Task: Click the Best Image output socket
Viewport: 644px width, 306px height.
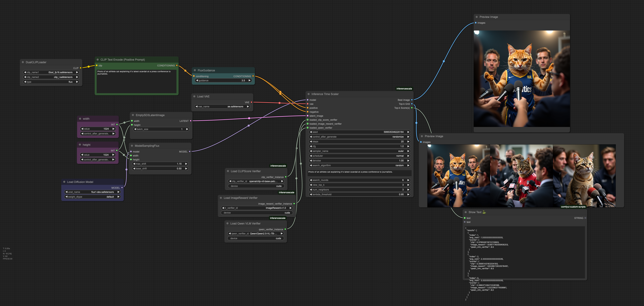Action: click(x=412, y=100)
